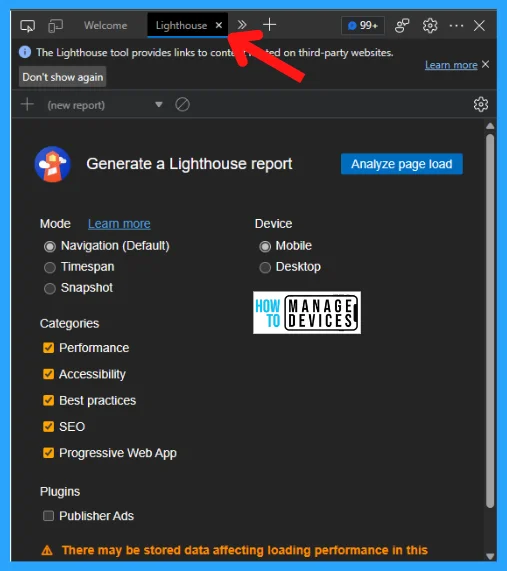Open Lighthouse settings gear
This screenshot has width=507, height=571.
click(481, 105)
